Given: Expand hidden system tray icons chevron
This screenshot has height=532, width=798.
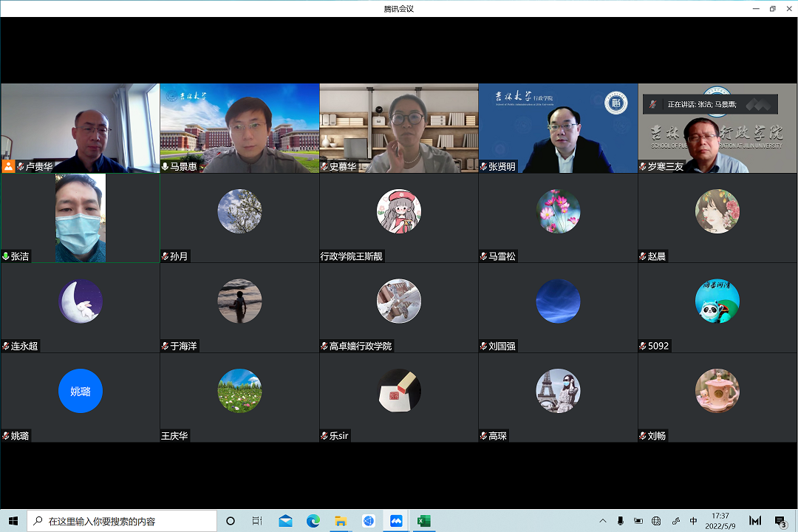Looking at the screenshot, I should point(603,521).
